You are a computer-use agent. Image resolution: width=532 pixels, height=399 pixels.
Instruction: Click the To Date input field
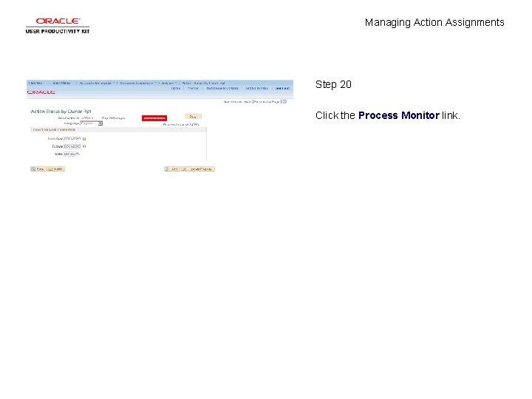[x=72, y=146]
